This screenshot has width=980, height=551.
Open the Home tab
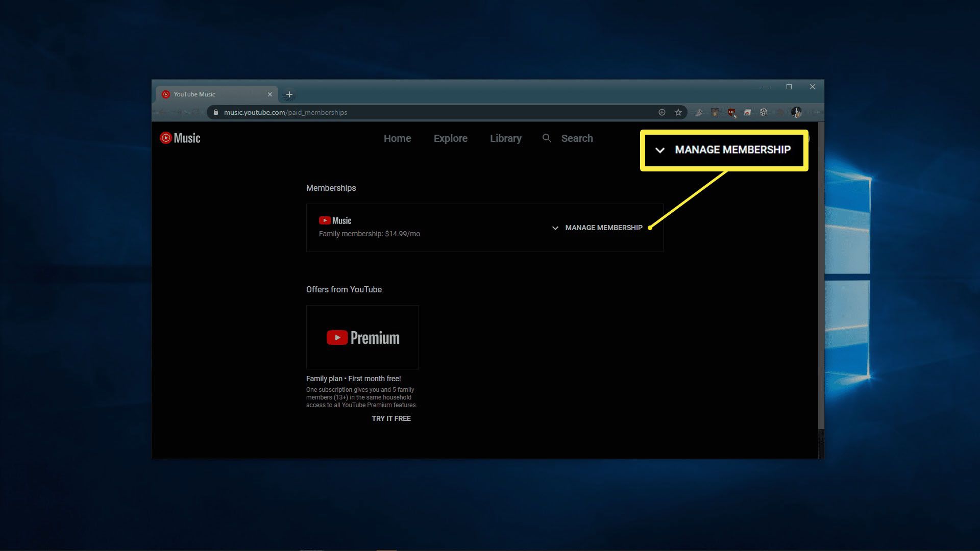(x=397, y=138)
